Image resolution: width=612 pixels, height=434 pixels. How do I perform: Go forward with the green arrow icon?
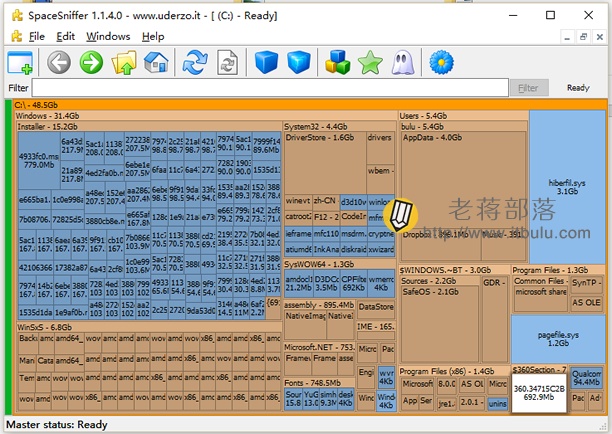(x=91, y=62)
